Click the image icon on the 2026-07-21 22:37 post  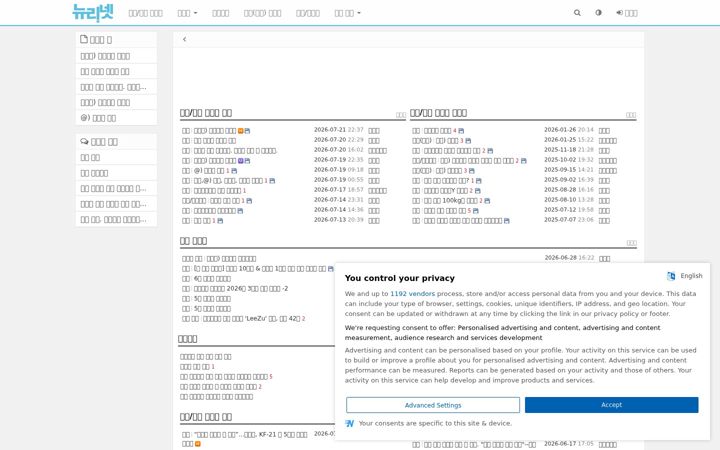coord(248,131)
